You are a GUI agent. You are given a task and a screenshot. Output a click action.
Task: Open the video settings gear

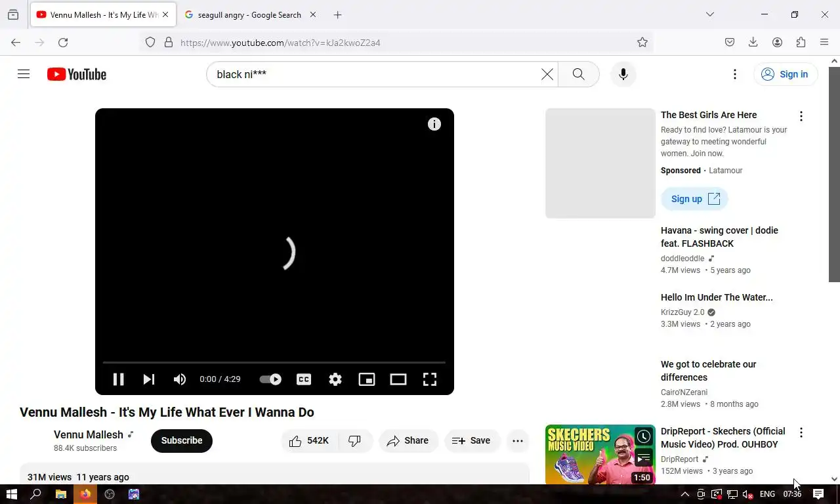pyautogui.click(x=335, y=379)
